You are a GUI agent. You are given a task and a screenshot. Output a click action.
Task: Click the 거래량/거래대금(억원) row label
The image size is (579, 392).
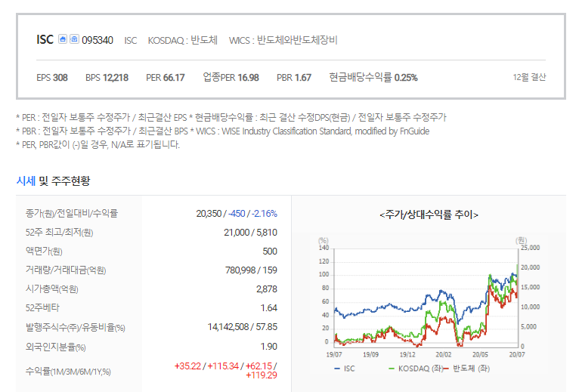pos(66,270)
